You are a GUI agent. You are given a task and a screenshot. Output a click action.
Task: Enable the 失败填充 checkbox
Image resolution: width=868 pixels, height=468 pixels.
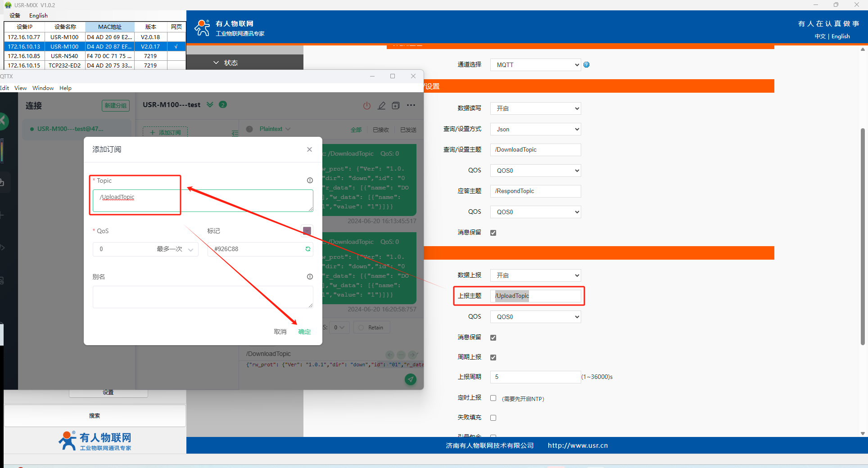(493, 418)
